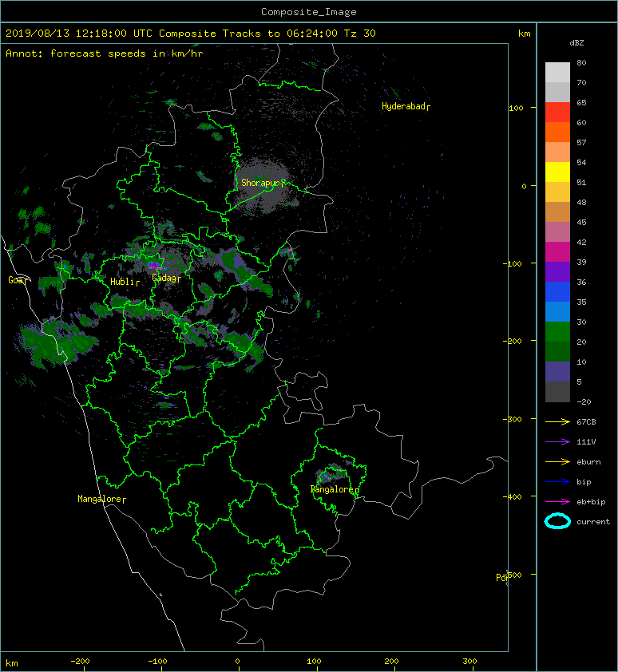The width and height of the screenshot is (618, 672).
Task: Click the '200' tick on the horizontal axis
Action: tap(391, 662)
